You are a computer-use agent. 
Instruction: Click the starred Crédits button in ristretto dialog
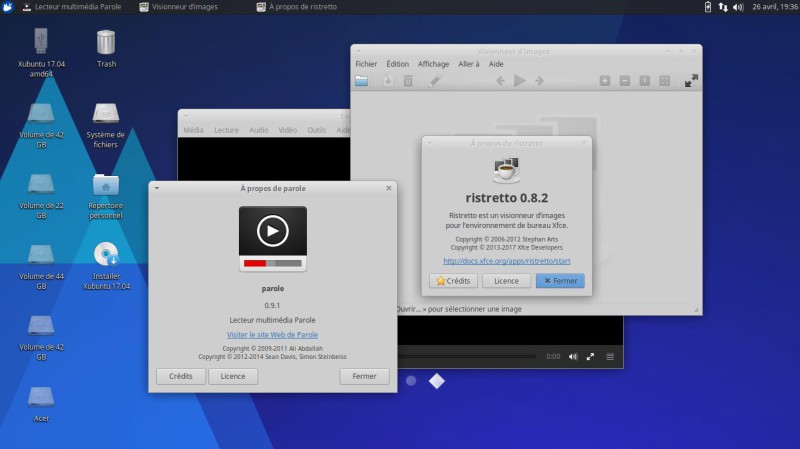click(x=453, y=281)
